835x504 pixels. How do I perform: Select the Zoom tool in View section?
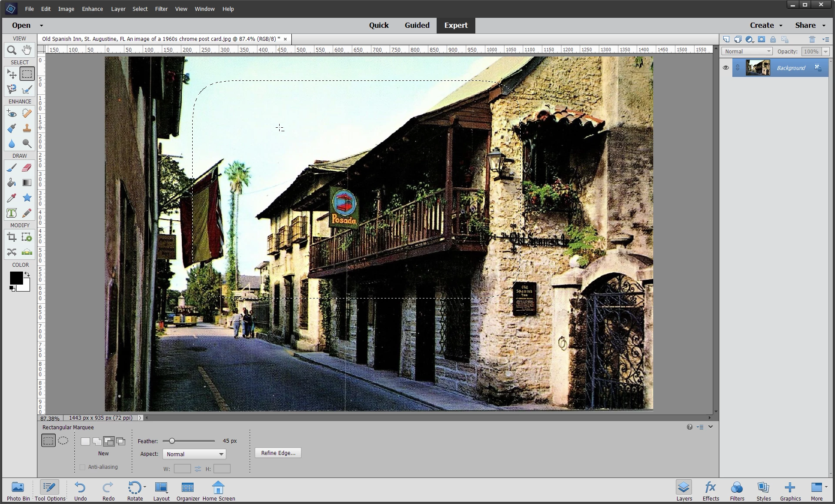(x=12, y=50)
